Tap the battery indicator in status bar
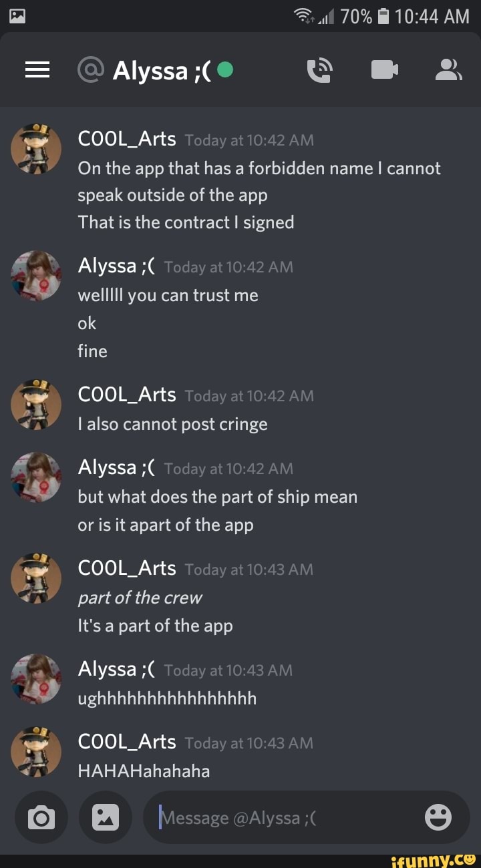Image resolution: width=481 pixels, height=868 pixels. pyautogui.click(x=383, y=15)
